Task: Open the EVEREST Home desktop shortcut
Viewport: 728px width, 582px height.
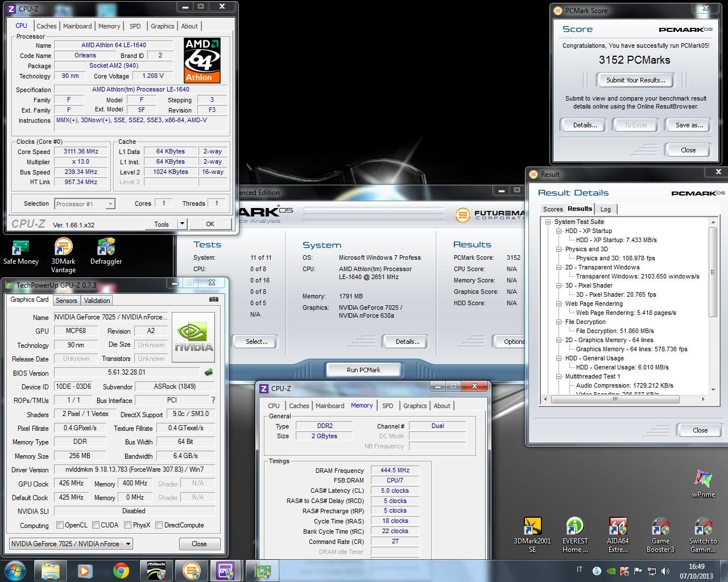Action: 575,534
